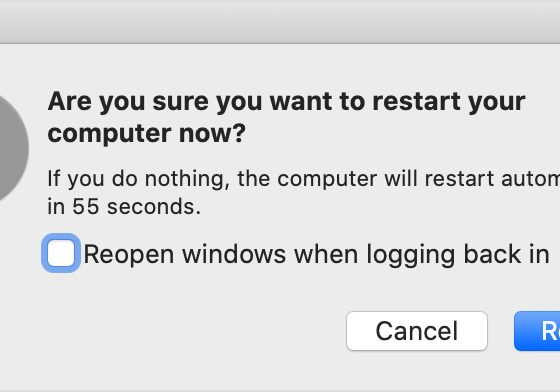Tick the focused checkbox beside Reopen windows

point(61,253)
